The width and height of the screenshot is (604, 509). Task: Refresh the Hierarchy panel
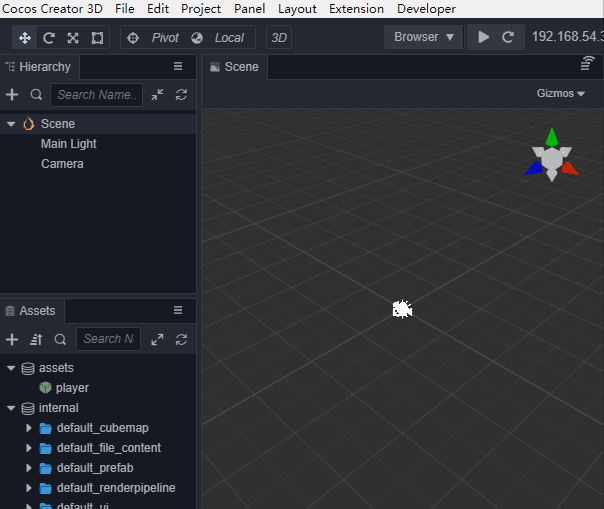coord(181,94)
